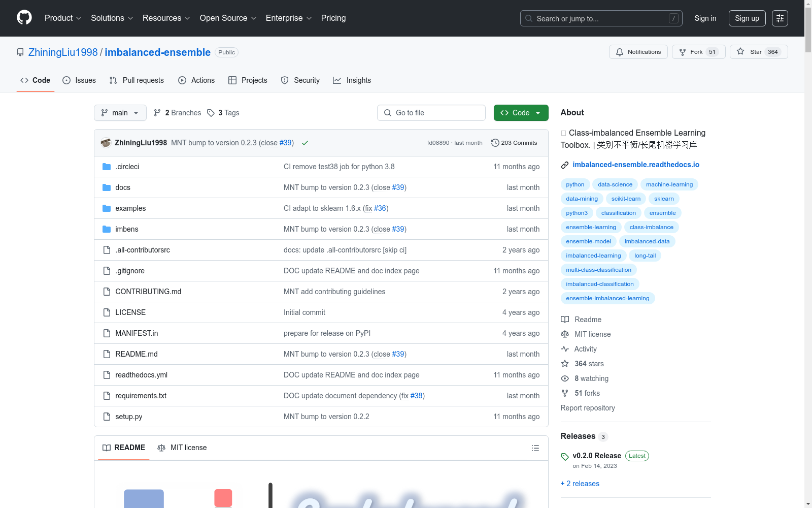Open the CONTRIBUTING.md file
812x508 pixels.
click(148, 292)
